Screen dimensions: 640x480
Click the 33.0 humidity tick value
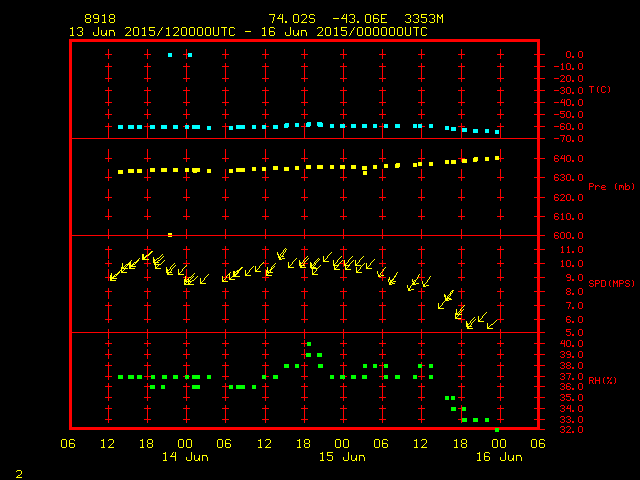click(x=571, y=420)
